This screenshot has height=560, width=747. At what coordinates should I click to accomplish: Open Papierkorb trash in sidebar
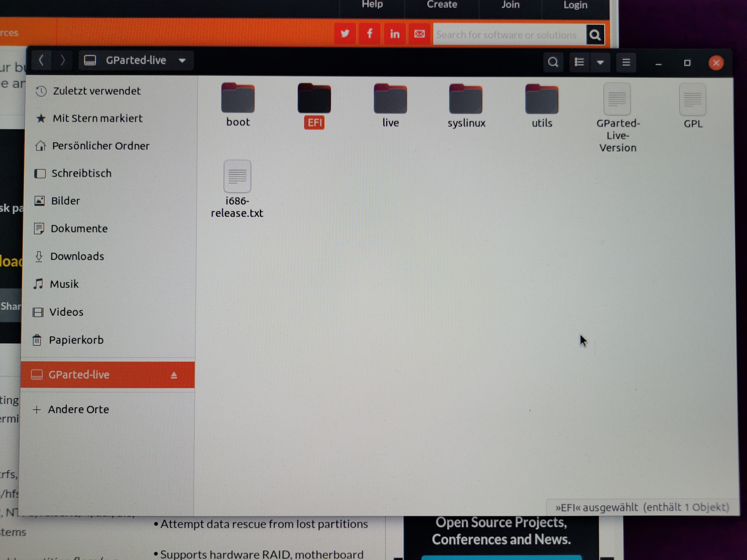click(76, 340)
